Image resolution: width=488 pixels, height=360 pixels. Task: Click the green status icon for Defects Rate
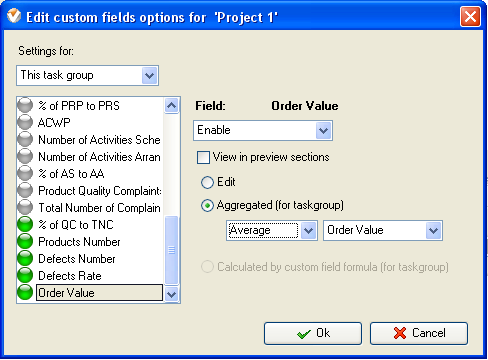click(x=25, y=275)
